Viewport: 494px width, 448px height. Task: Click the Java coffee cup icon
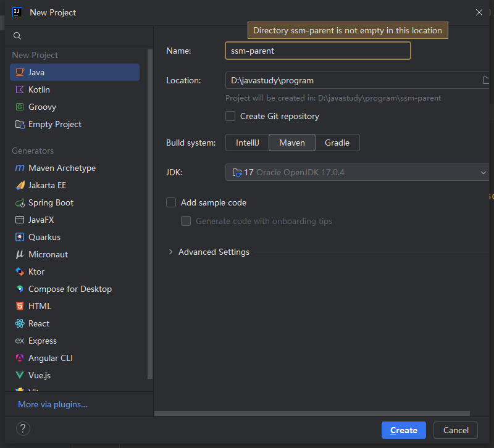(x=20, y=72)
